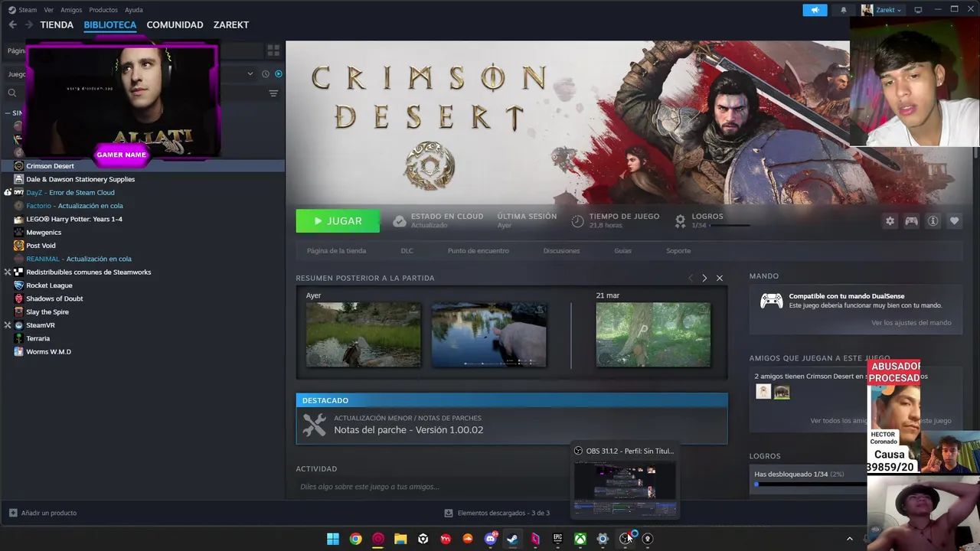The image size is (980, 551).
Task: Click the achievements progress bar
Action: (x=810, y=484)
